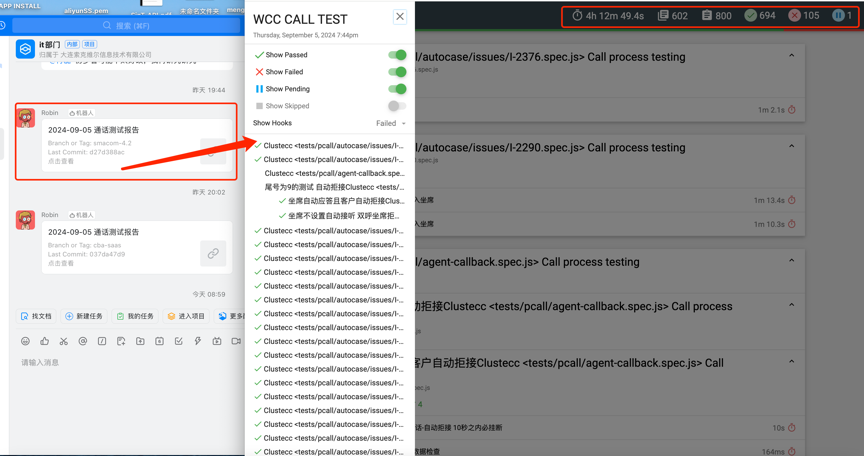Screen dimensions: 864x456
Task: Select the scissors screenshot tool
Action: 64,341
